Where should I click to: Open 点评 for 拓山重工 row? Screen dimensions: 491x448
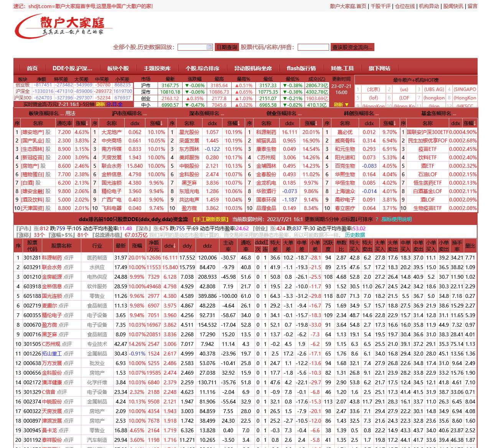click(68, 354)
